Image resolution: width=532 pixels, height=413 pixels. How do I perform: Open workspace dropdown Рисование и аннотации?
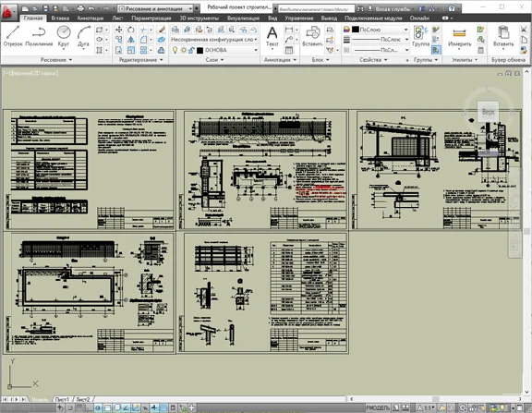[x=156, y=8]
